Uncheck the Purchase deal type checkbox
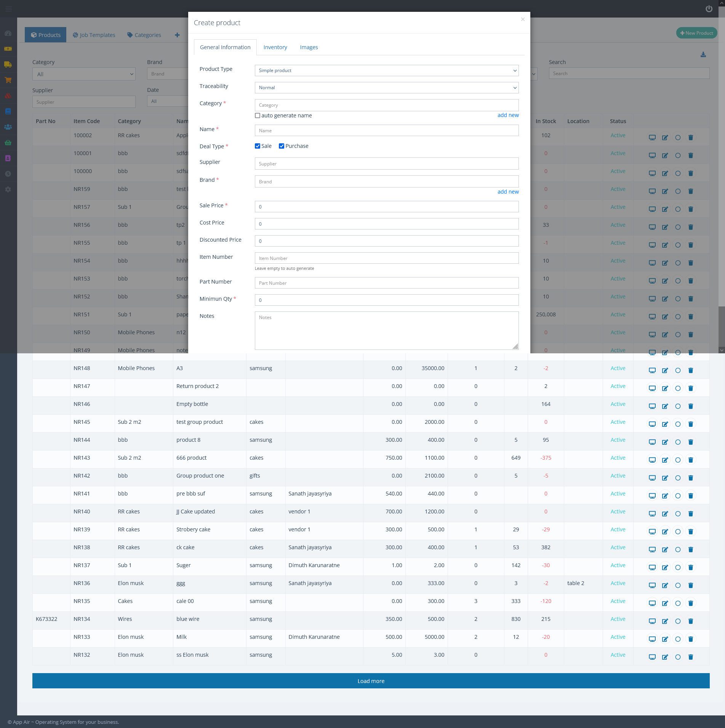This screenshot has width=725, height=728. 282,146
